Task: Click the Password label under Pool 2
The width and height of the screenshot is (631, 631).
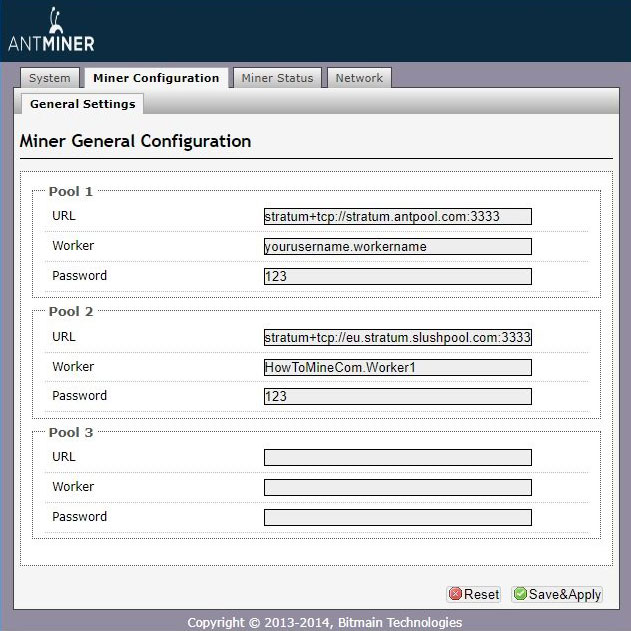Action: [79, 396]
